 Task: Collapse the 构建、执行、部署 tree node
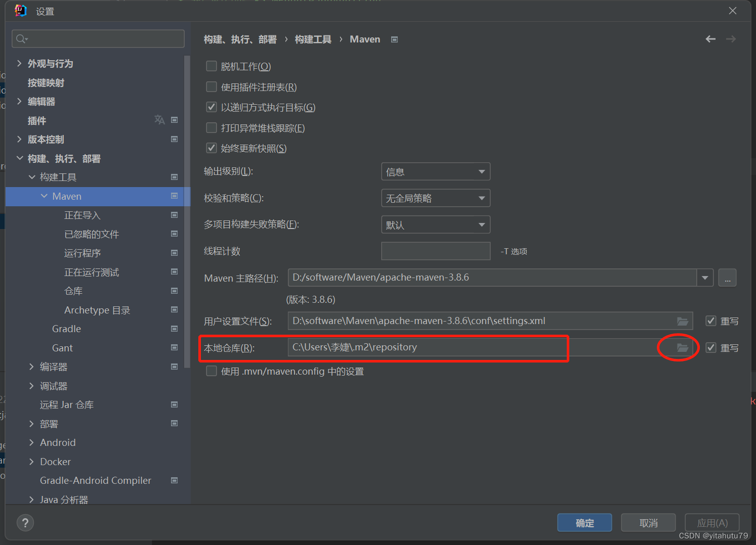(19, 158)
